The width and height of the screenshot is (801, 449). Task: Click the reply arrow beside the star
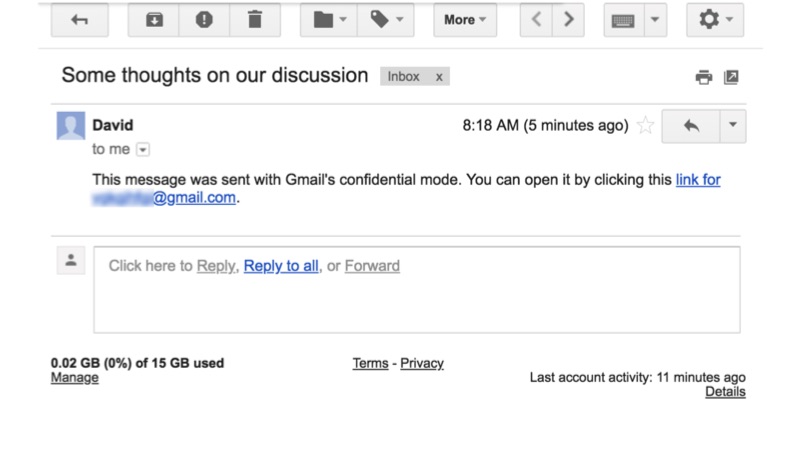pyautogui.click(x=690, y=125)
